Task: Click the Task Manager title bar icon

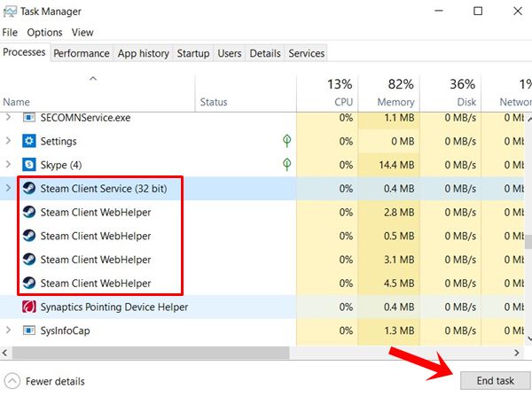Action: pyautogui.click(x=10, y=12)
